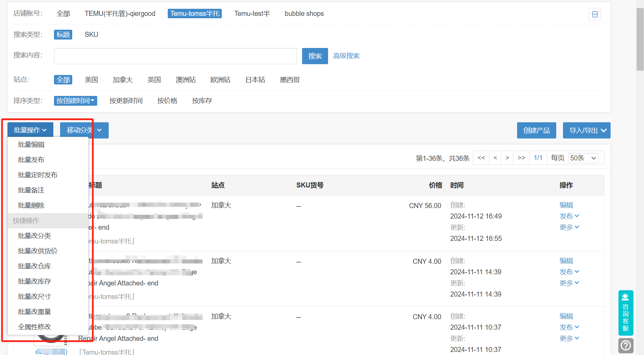Choose 批量改库存 from the batch menu

tap(34, 281)
